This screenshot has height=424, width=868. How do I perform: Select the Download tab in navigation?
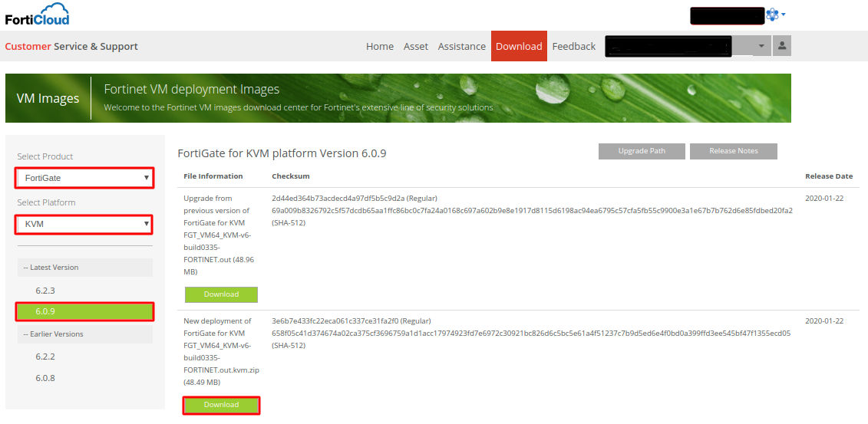[519, 46]
